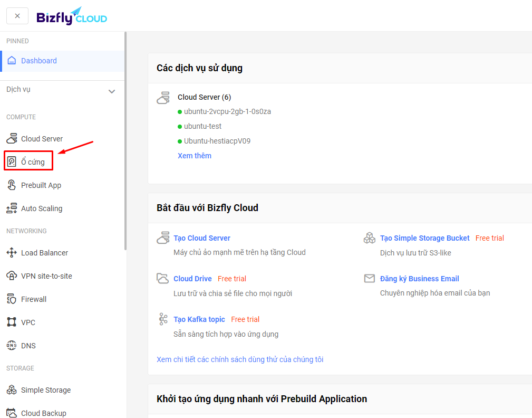Click the Prebuilt App icon
Screen dimensions: 532x418
tap(12, 185)
